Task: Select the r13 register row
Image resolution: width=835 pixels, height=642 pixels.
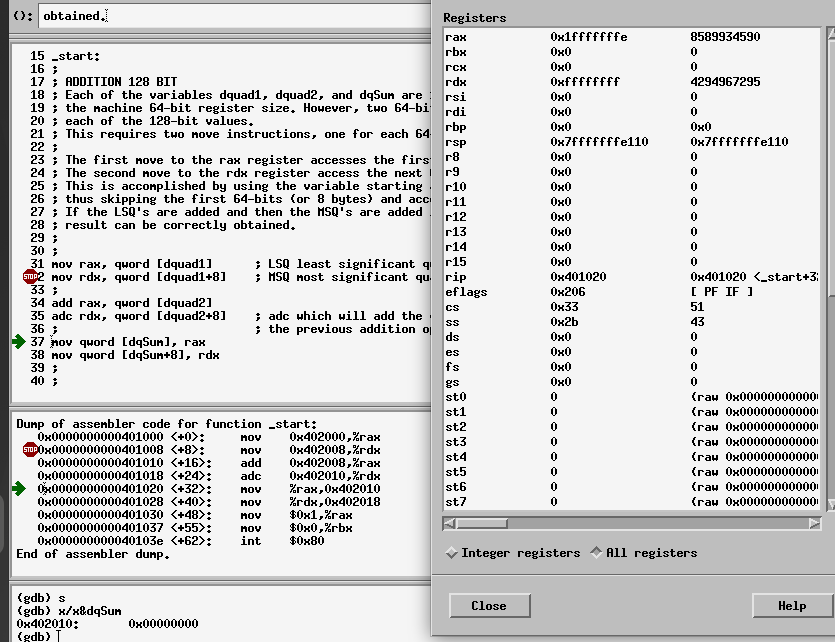Action: (632, 232)
